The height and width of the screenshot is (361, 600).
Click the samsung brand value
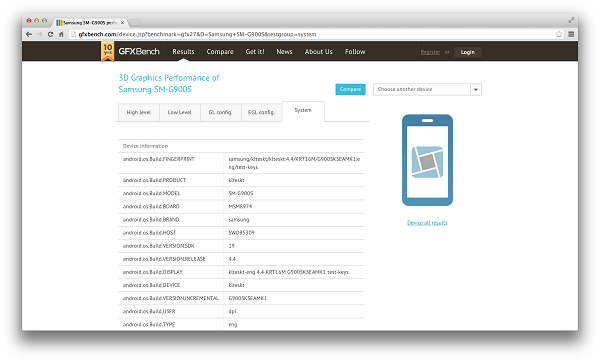coord(239,220)
